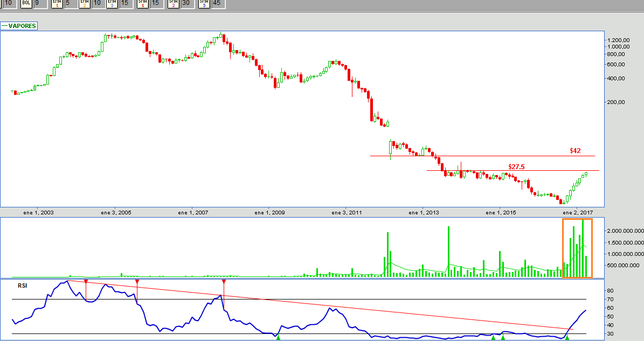Select the $42 resistance text annotation
Screen dimensions: 644x341
point(575,151)
